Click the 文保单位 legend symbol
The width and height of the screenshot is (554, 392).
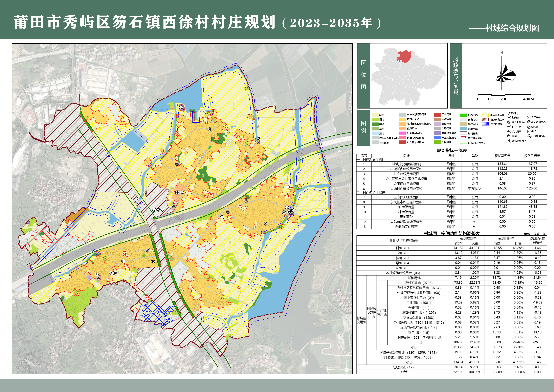click(529, 117)
